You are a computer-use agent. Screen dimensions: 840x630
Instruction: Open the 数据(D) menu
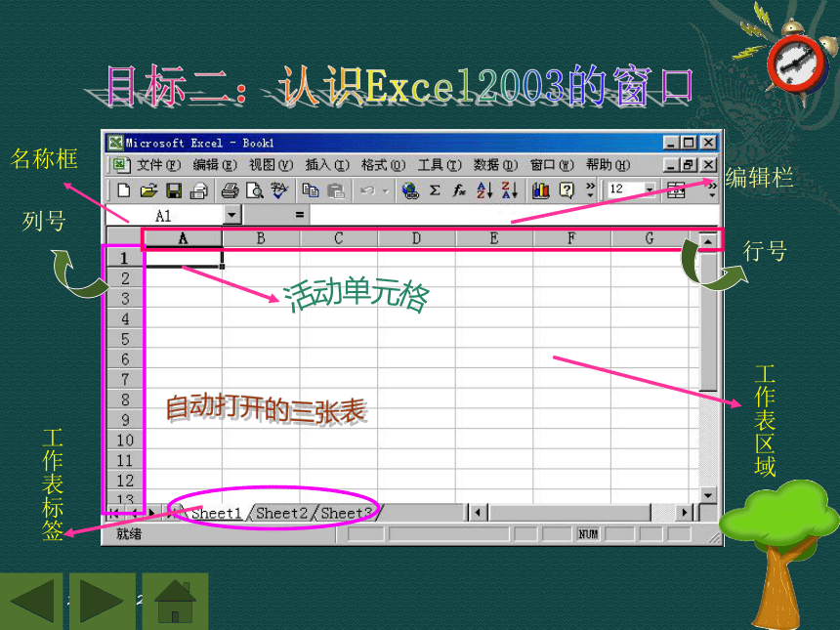[x=495, y=165]
